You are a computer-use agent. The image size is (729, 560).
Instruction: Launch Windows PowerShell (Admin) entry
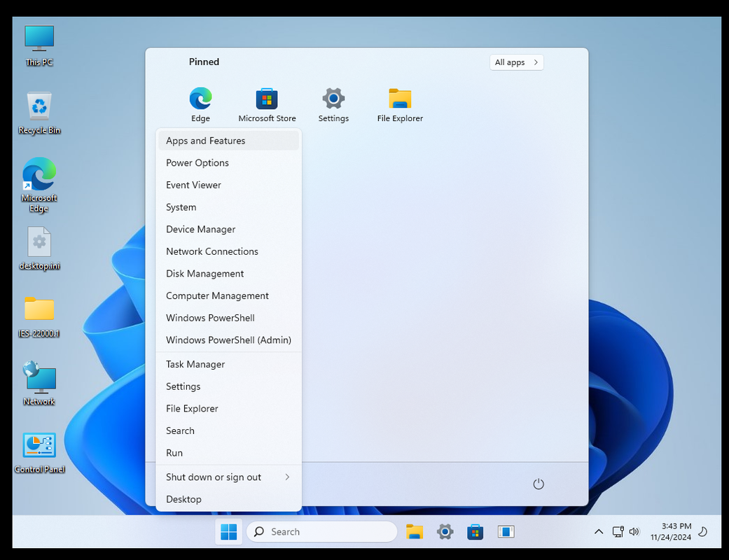(x=228, y=340)
